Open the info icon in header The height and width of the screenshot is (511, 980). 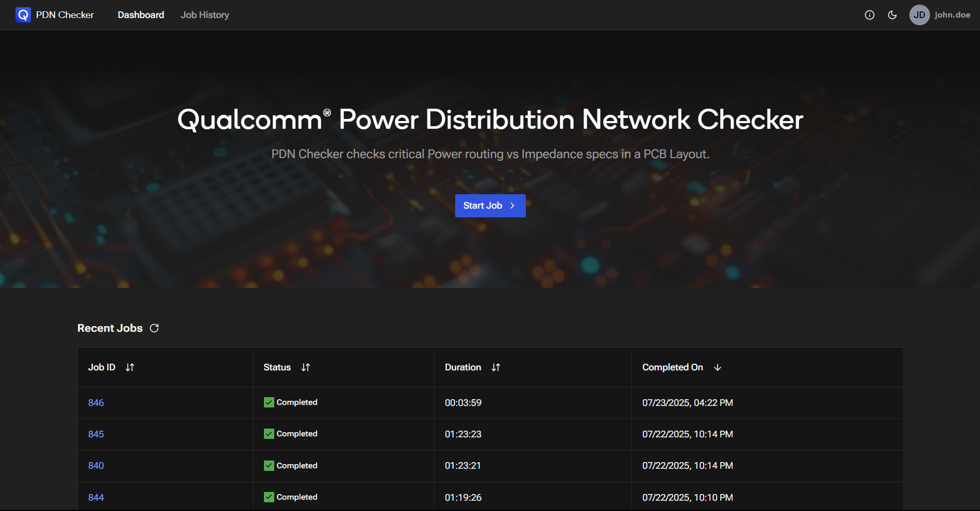coord(870,15)
